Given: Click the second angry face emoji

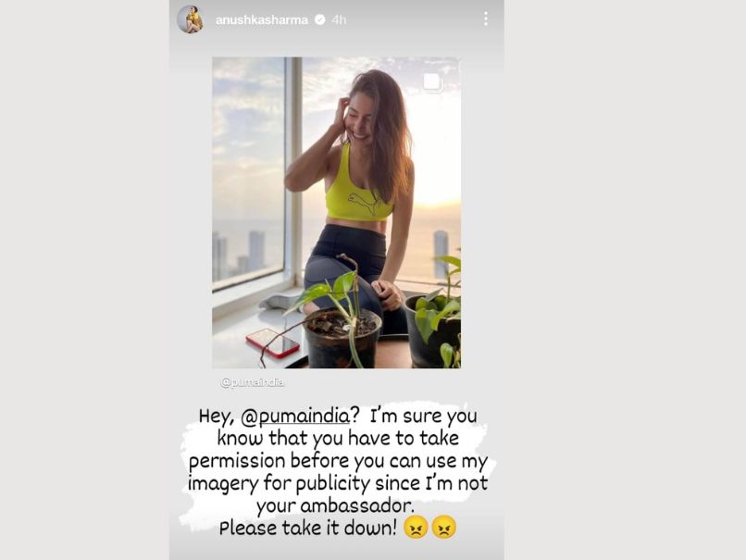Looking at the screenshot, I should (444, 528).
